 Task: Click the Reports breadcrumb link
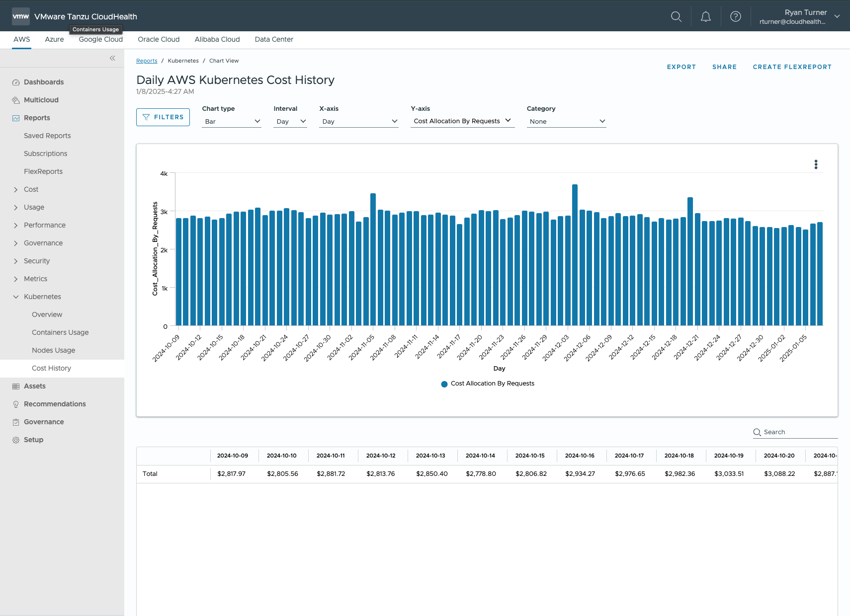pyautogui.click(x=147, y=61)
